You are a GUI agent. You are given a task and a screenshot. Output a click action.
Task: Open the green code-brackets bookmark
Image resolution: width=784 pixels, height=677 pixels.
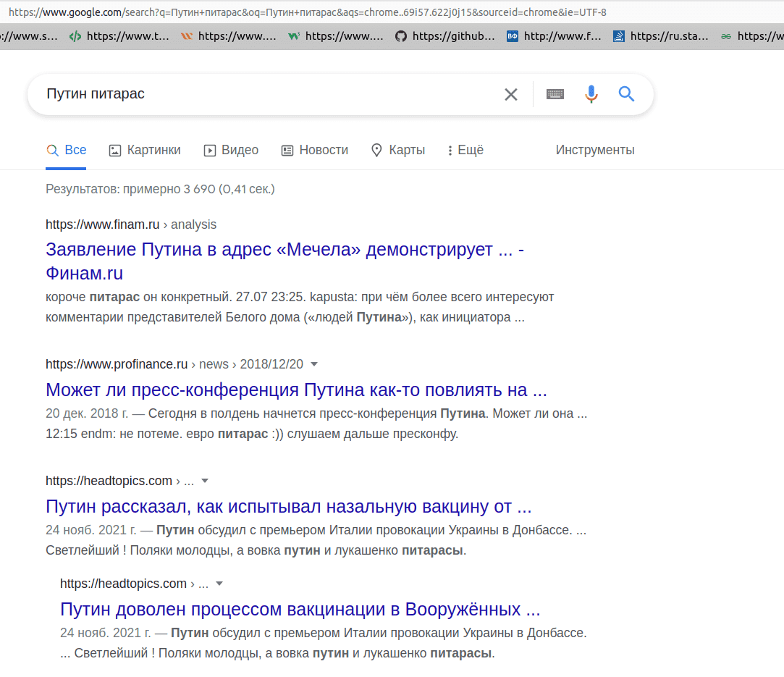click(119, 36)
